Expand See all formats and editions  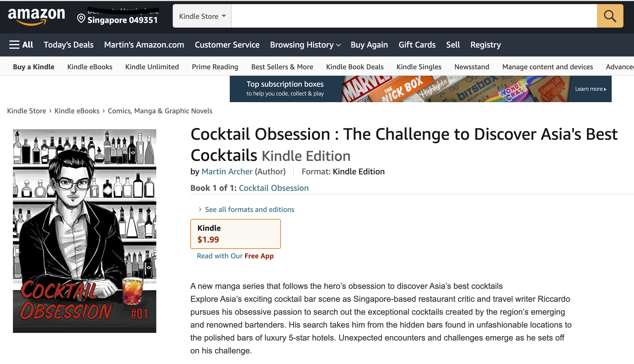tap(249, 209)
